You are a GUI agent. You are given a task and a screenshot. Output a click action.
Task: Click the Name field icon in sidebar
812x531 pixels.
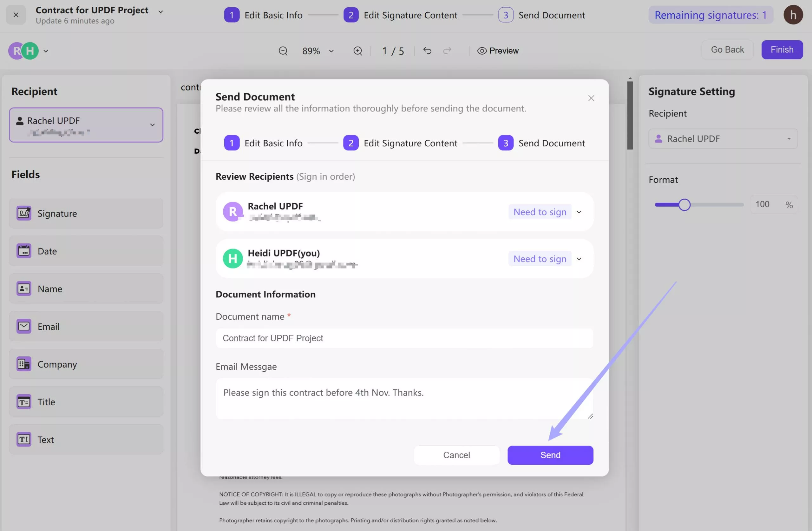[24, 288]
